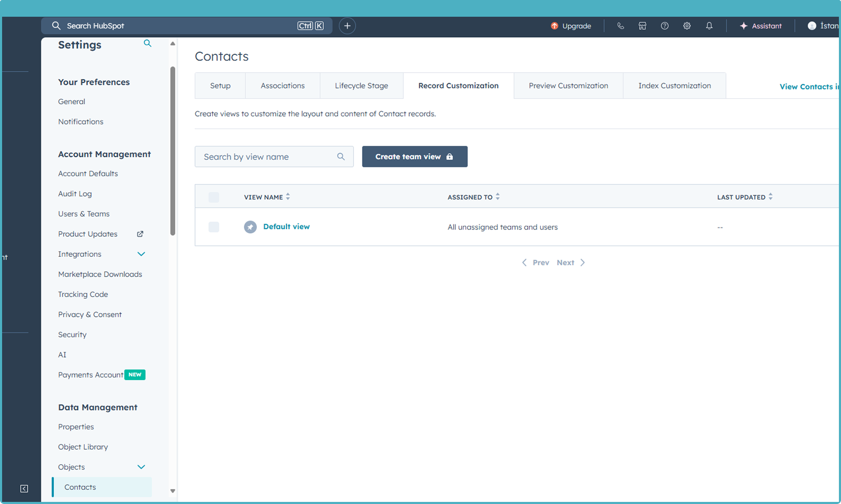
Task: Open the help question mark icon
Action: point(665,26)
